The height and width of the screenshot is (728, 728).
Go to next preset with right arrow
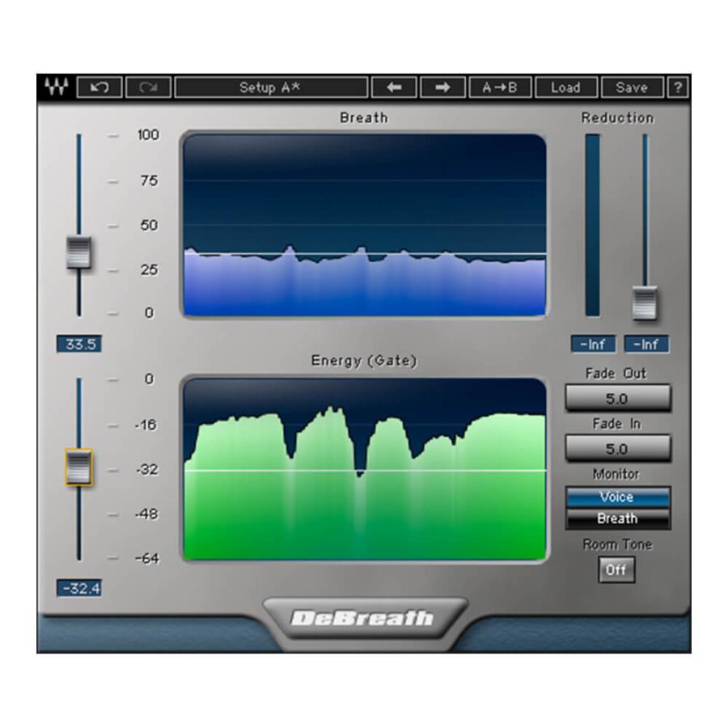(442, 87)
